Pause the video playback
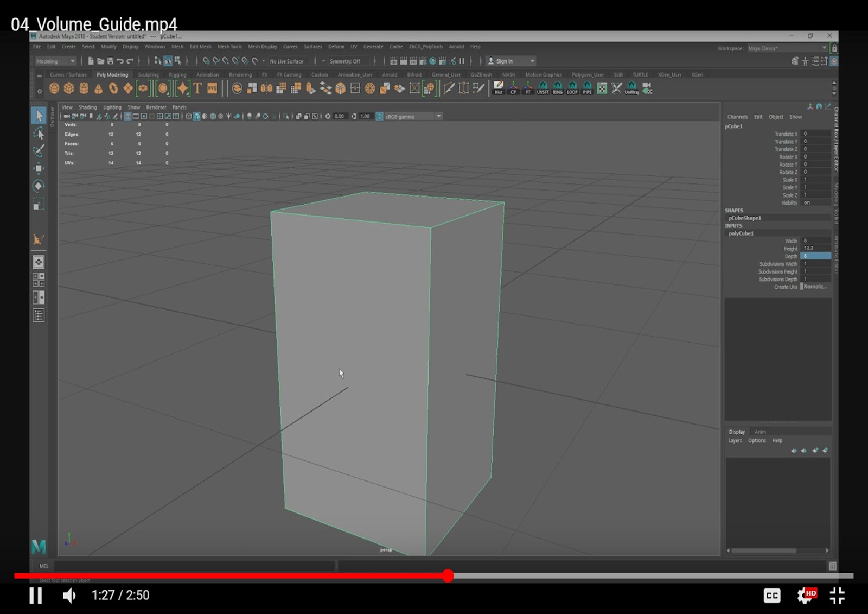 click(36, 596)
